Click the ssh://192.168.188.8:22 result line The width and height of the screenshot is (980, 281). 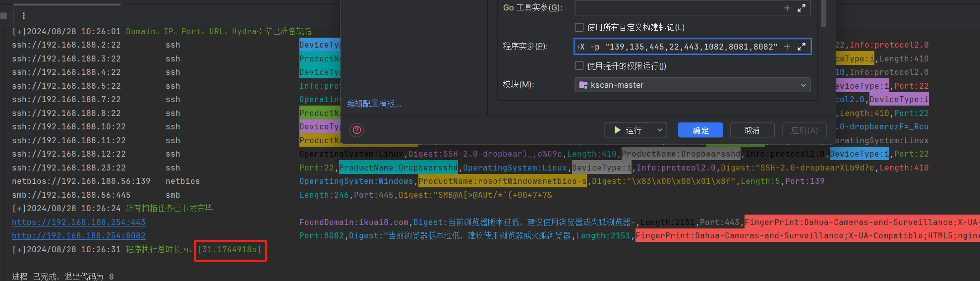66,113
